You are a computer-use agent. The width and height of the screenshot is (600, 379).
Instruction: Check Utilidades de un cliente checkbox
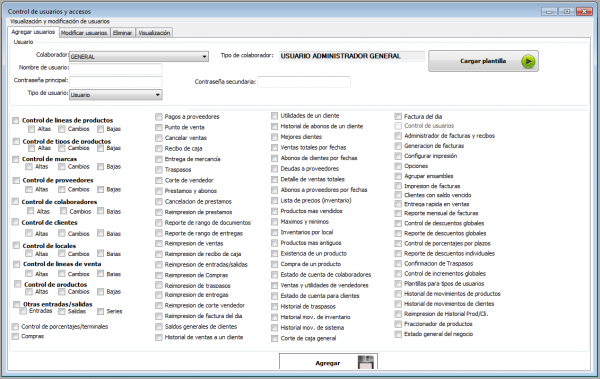[274, 116]
